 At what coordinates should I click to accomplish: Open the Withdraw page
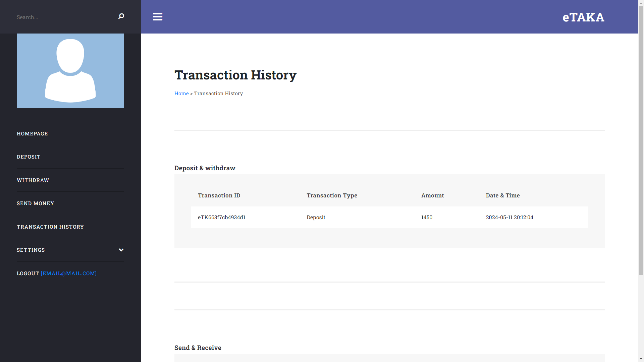33,180
